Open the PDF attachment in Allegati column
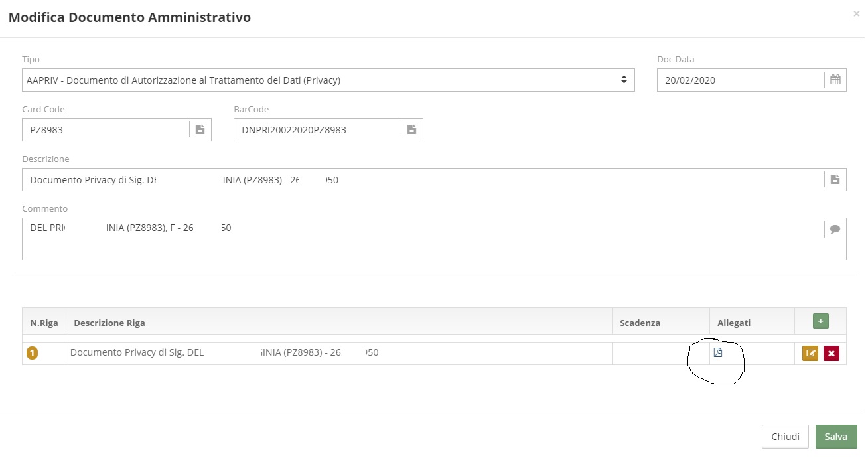 717,352
